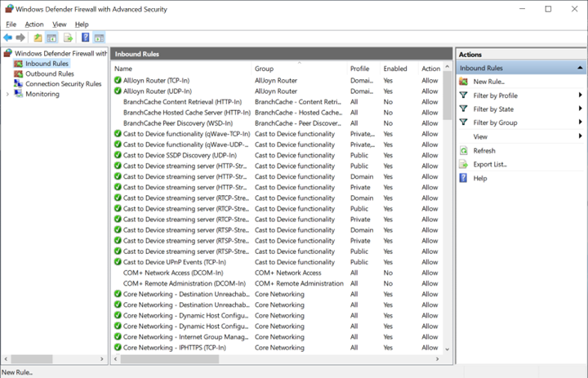Open the Help menu

82,24
